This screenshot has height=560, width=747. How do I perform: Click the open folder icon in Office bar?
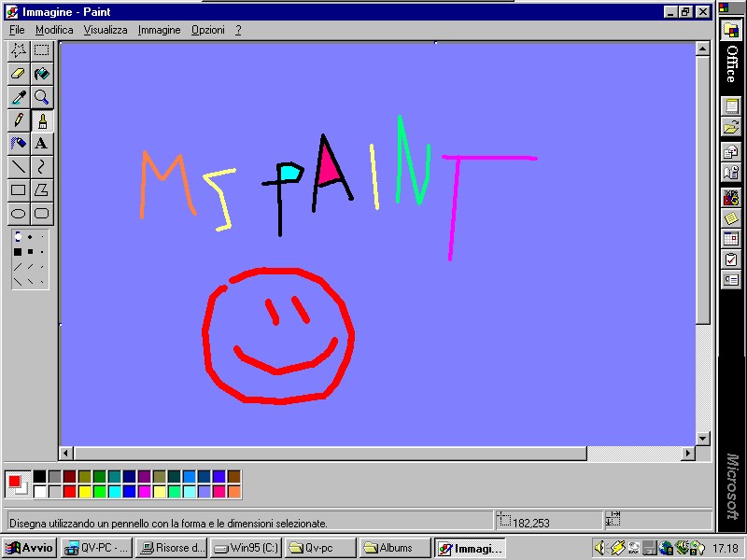point(731,128)
